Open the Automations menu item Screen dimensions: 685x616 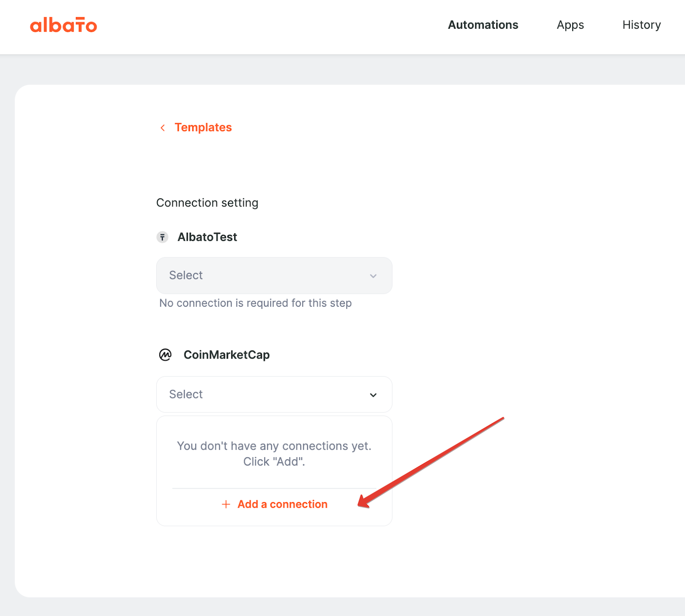(x=483, y=25)
